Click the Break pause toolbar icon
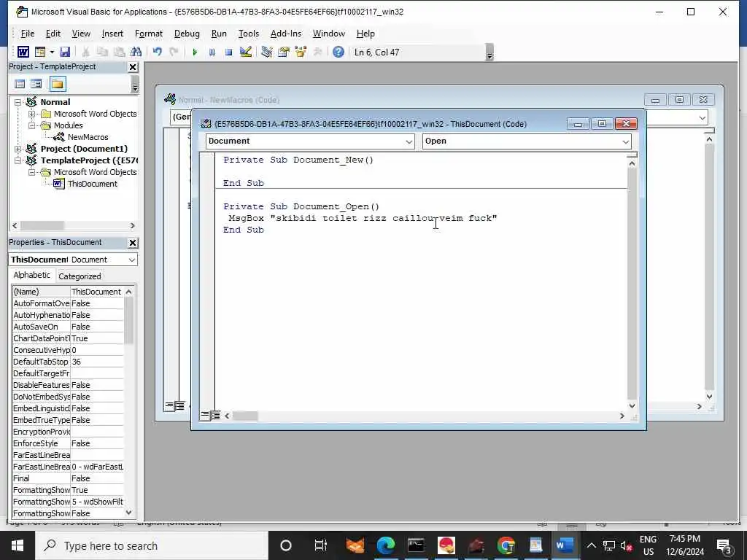Viewport: 747px width, 560px height. click(212, 52)
